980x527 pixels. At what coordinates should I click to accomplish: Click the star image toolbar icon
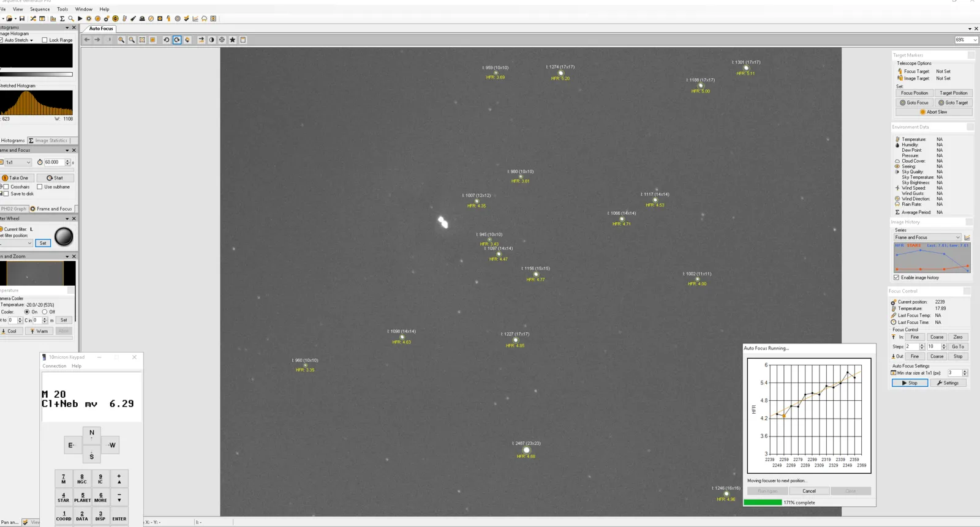coord(232,40)
